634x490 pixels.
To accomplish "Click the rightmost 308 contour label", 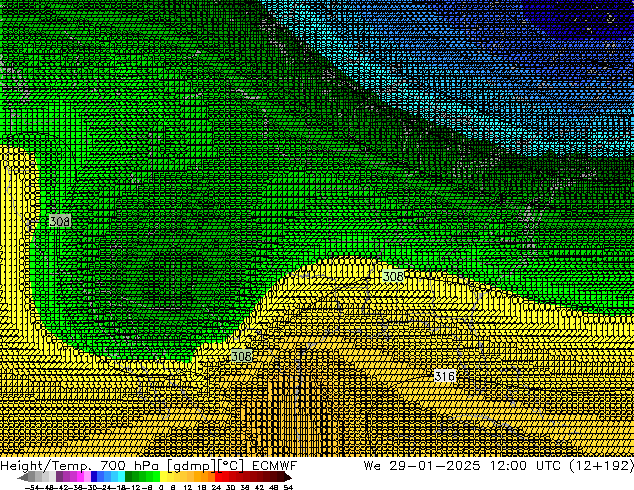I will pos(393,276).
